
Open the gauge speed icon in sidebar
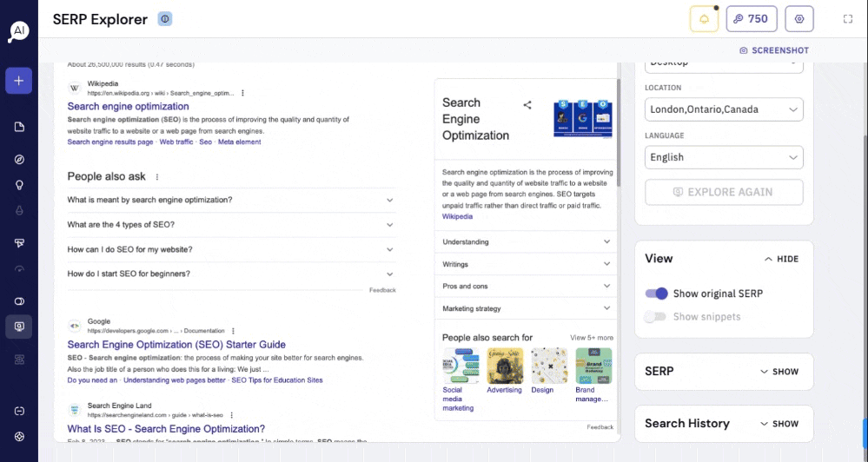point(19,269)
